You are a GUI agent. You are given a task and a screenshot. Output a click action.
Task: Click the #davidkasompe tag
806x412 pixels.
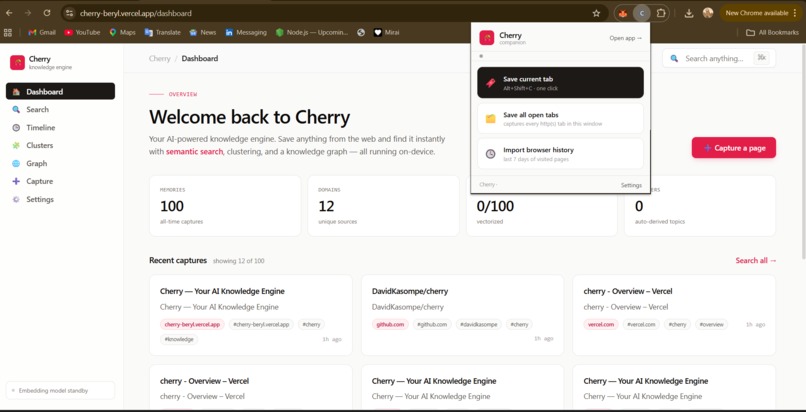tap(479, 325)
